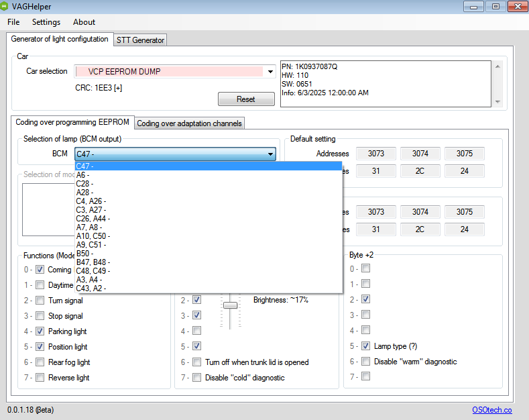Enable the Rear fog light checkbox
This screenshot has width=529, height=420.
40,362
